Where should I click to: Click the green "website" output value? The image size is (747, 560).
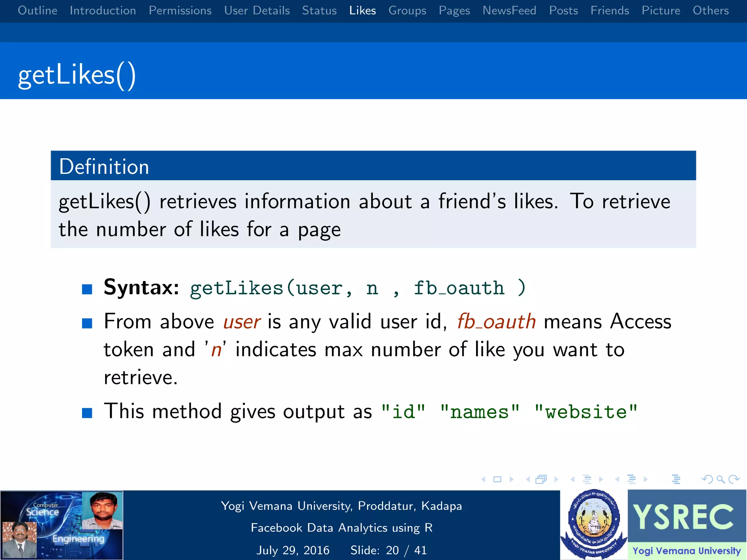click(586, 412)
